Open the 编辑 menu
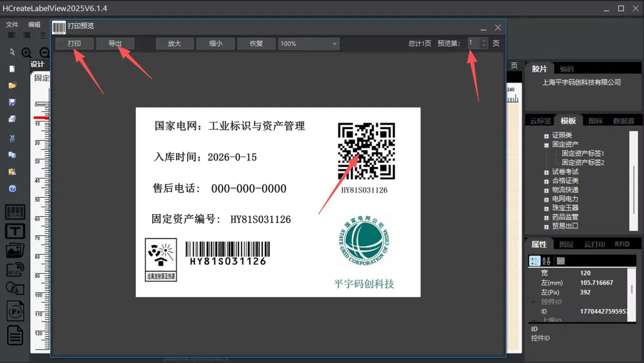The image size is (644, 363). [x=34, y=24]
